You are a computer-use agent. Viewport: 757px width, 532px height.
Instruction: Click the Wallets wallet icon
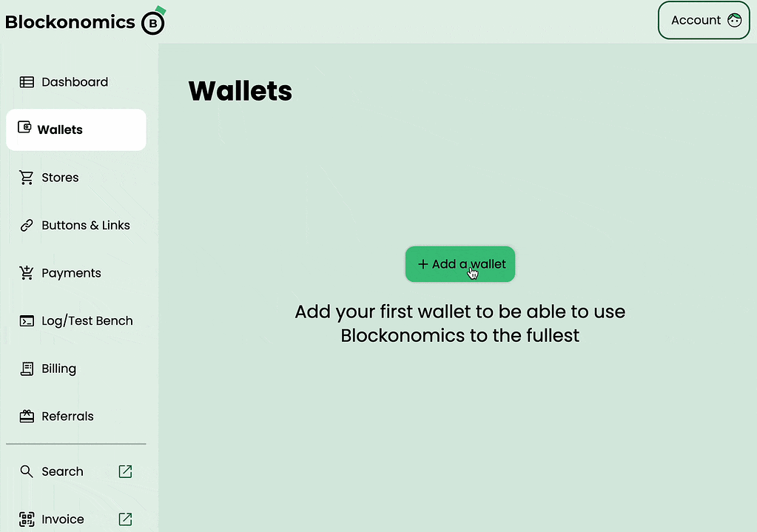tap(26, 129)
